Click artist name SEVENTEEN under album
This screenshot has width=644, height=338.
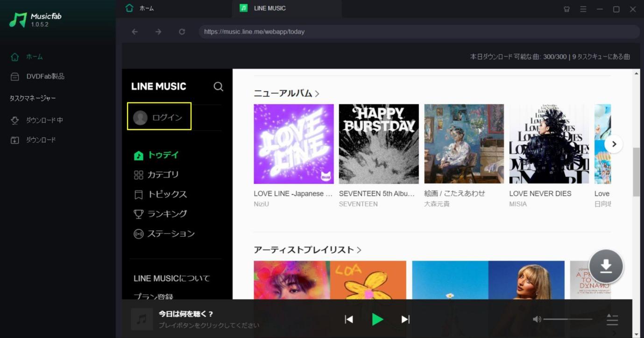pyautogui.click(x=358, y=204)
